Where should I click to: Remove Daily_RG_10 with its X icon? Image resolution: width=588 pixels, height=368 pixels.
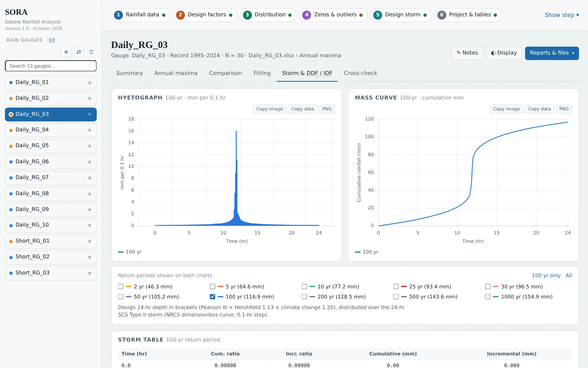tap(90, 225)
